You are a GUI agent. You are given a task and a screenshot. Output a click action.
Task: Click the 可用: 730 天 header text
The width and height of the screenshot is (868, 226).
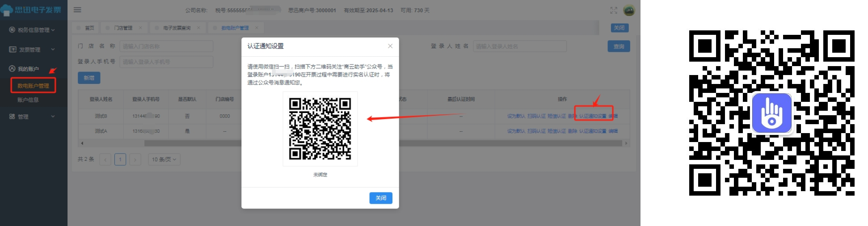(x=415, y=10)
